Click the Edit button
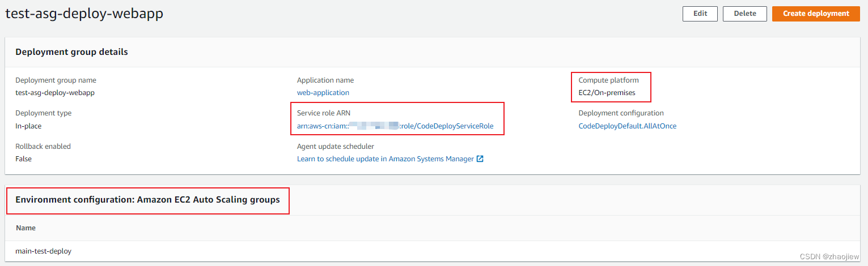Viewport: 868px width, 266px height. pos(700,14)
